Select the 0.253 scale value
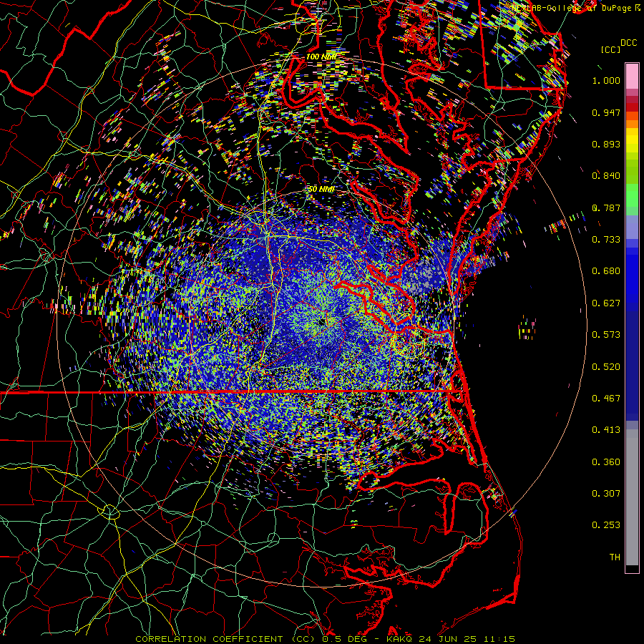The image size is (644, 644). [x=606, y=525]
